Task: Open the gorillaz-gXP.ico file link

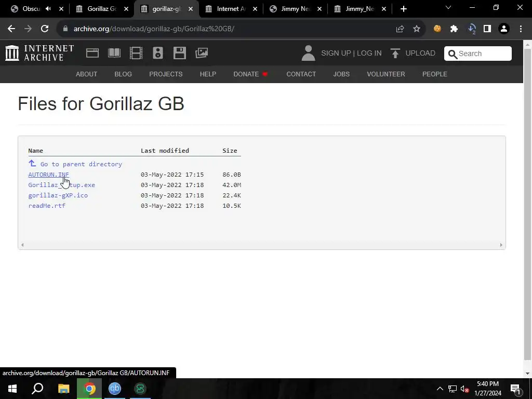Action: [58, 195]
